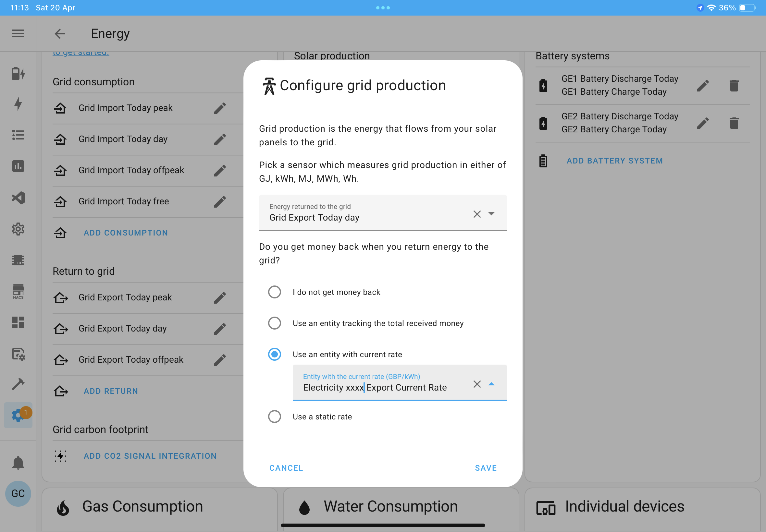The image size is (766, 532).
Task: Select the Water Consumption card heading
Action: tap(390, 506)
